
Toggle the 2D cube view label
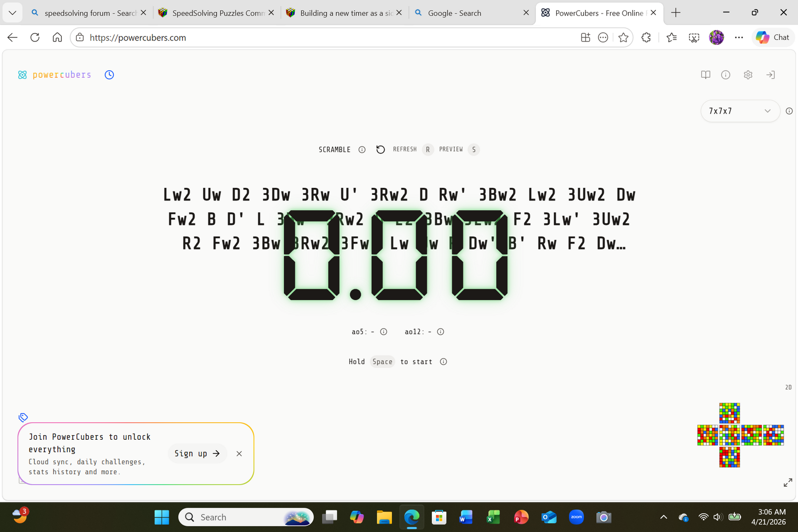tap(789, 387)
